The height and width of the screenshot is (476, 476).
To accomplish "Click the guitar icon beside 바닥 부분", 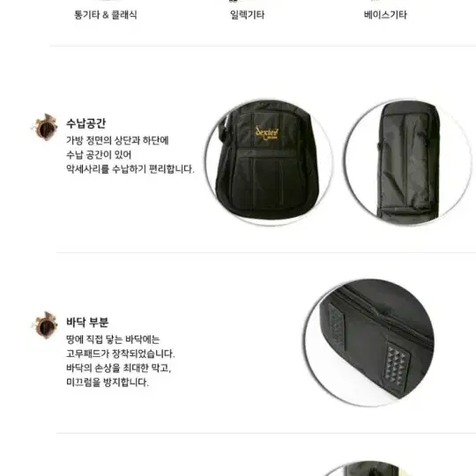I will point(44,325).
